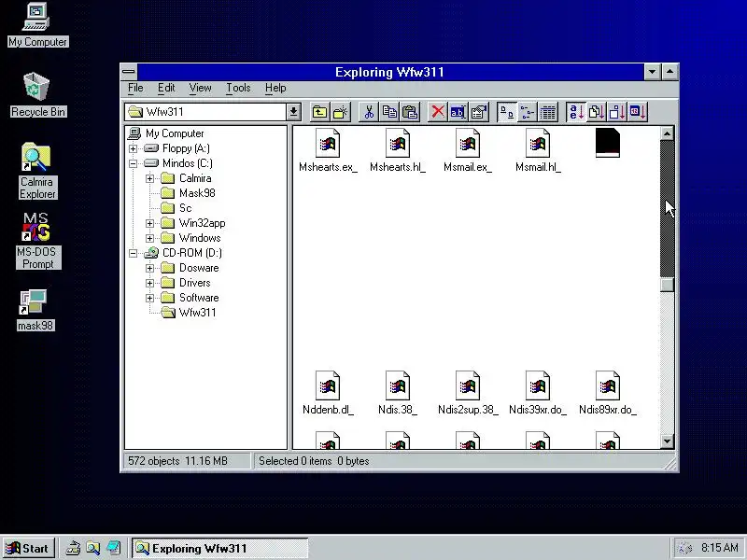Select Wfw311 folder in tree
This screenshot has height=560, width=747.
(x=189, y=313)
